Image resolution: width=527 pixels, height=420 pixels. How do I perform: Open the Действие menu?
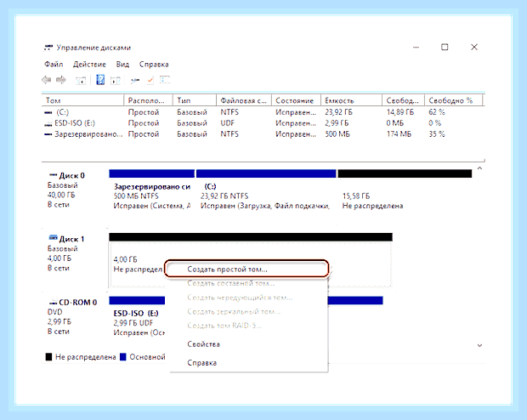click(x=89, y=65)
